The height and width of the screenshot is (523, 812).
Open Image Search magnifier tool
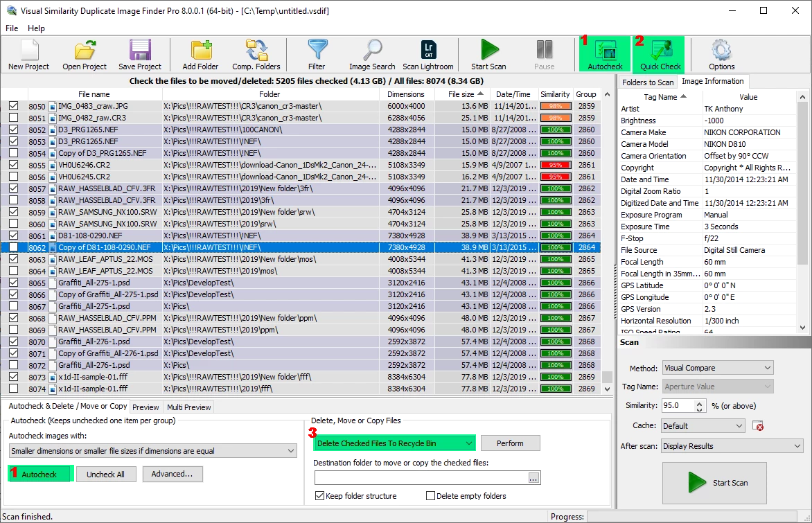(372, 54)
